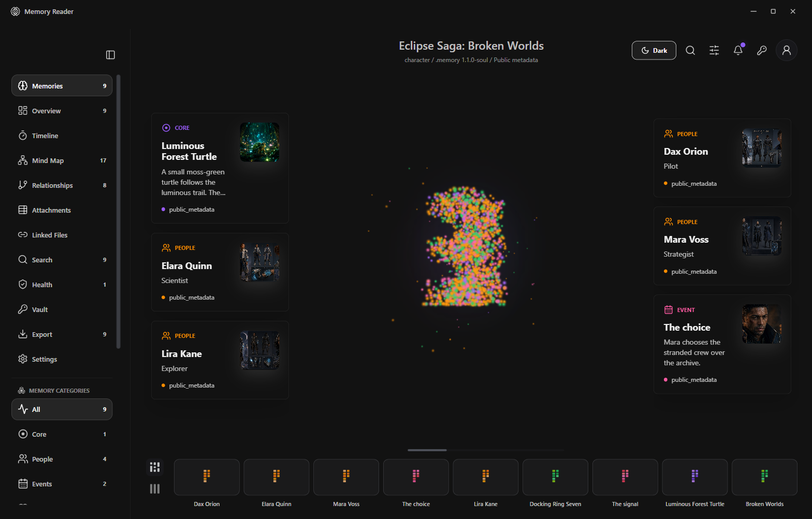This screenshot has width=812, height=519.
Task: Open the search magnifier in header
Action: [690, 50]
